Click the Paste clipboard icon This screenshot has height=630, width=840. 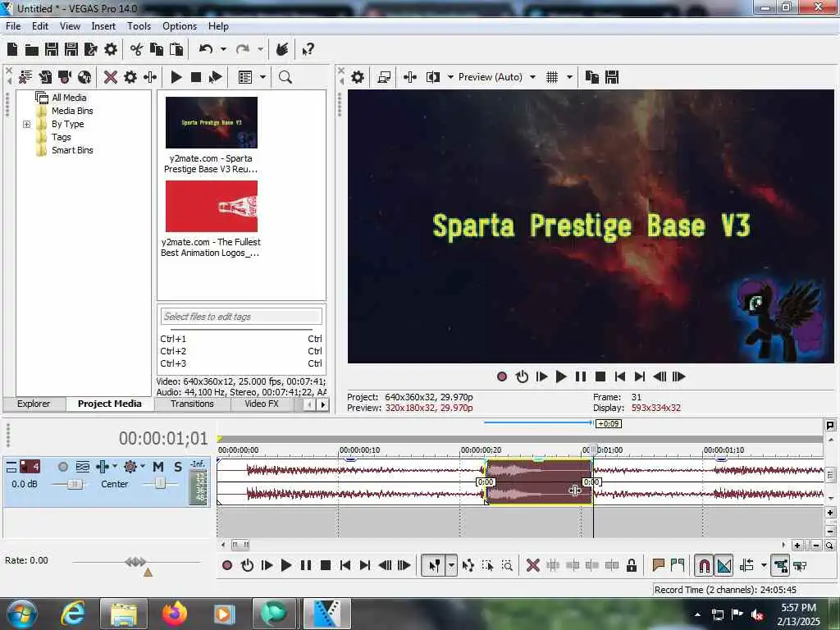point(176,50)
